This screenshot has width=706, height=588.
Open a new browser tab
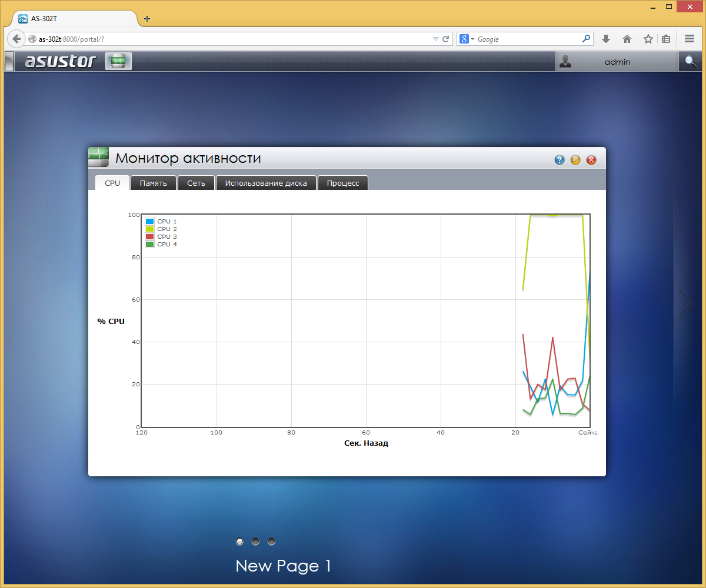click(x=147, y=18)
